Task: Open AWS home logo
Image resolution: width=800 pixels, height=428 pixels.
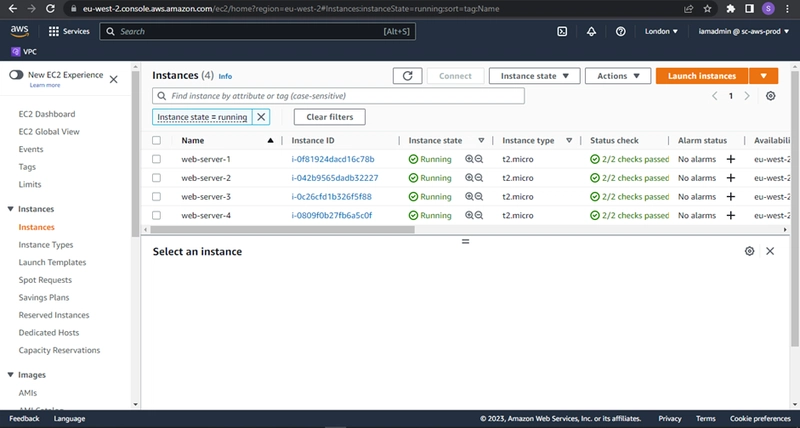Action: point(19,32)
